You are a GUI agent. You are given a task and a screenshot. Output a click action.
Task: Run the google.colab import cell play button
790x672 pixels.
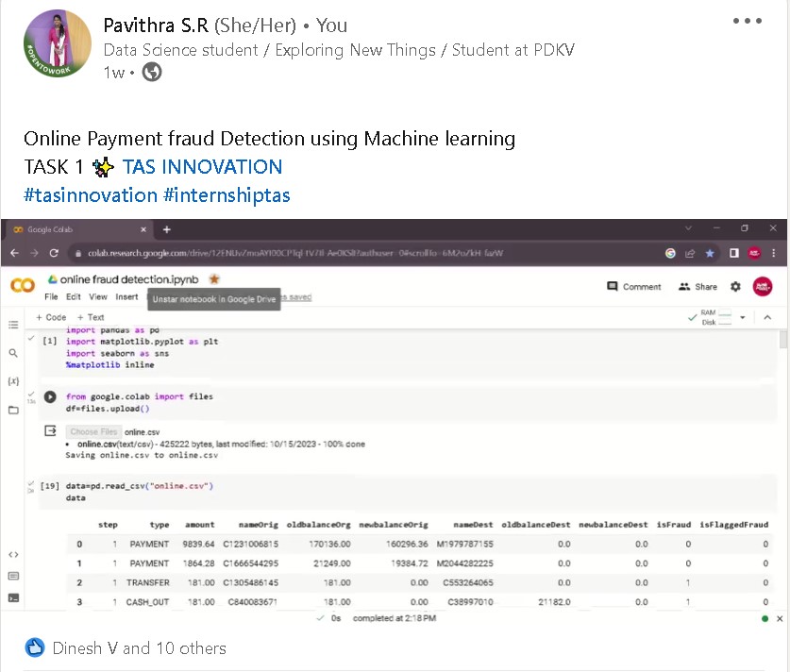coord(50,396)
